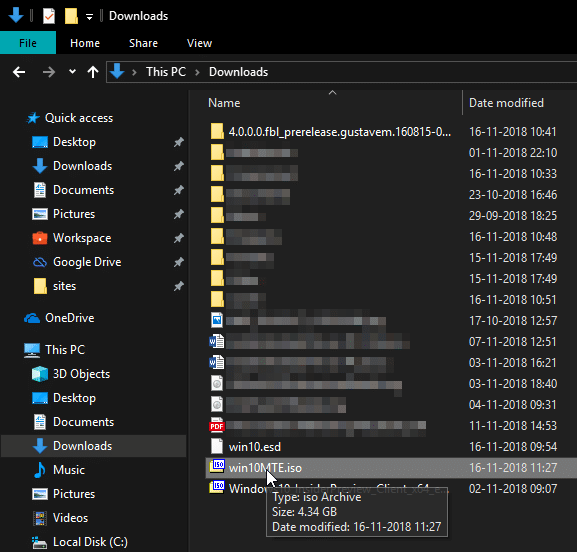Click date 16-11-2018 10:41 in first row
The width and height of the screenshot is (577, 552).
tap(513, 132)
